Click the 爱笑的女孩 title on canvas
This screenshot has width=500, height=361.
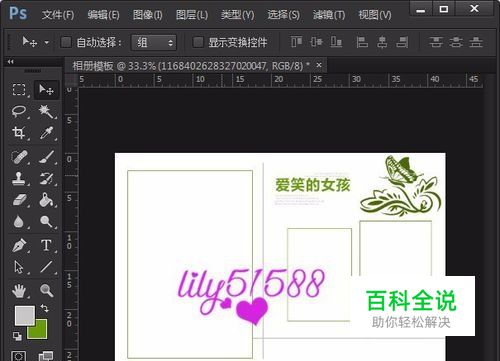click(x=313, y=185)
